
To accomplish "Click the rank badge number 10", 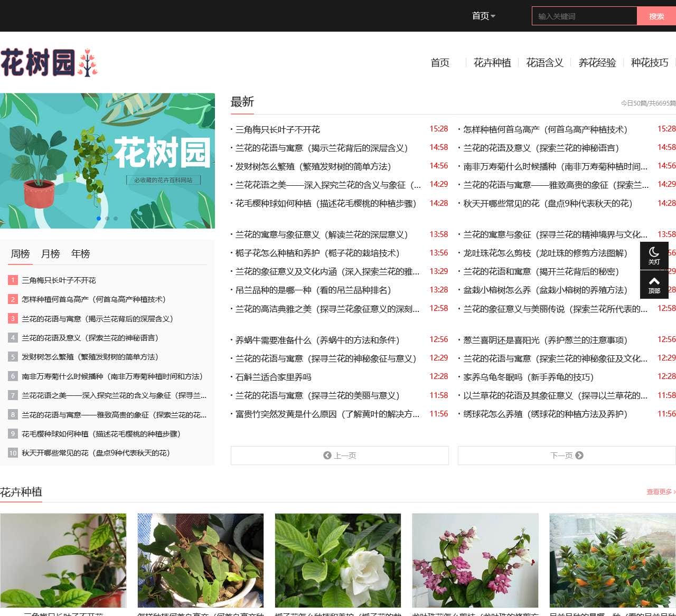I will click(12, 452).
